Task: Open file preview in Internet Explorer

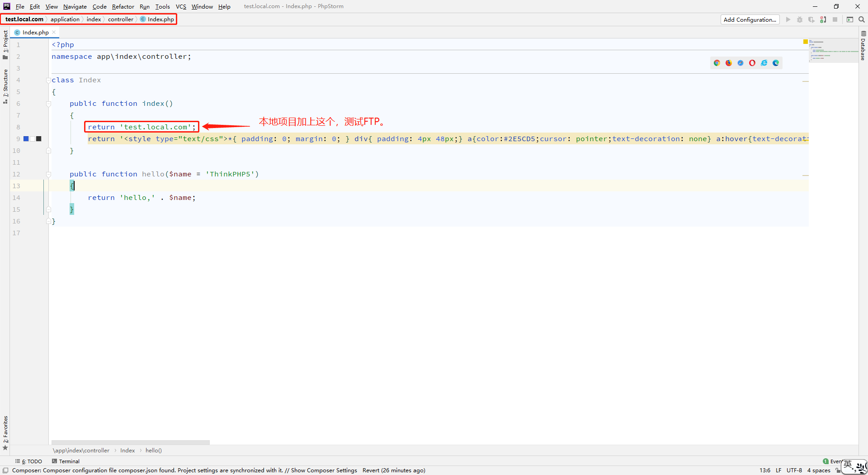Action: pos(764,63)
